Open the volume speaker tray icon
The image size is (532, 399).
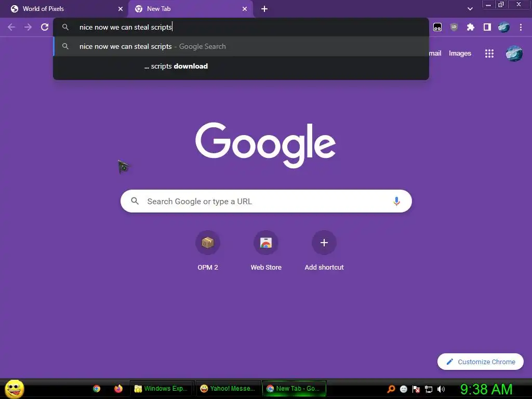pyautogui.click(x=441, y=389)
